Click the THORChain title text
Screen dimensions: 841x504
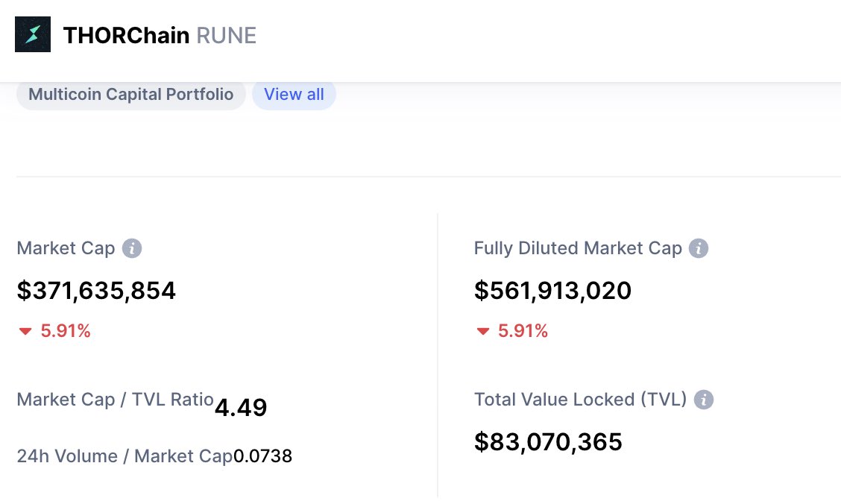(126, 35)
